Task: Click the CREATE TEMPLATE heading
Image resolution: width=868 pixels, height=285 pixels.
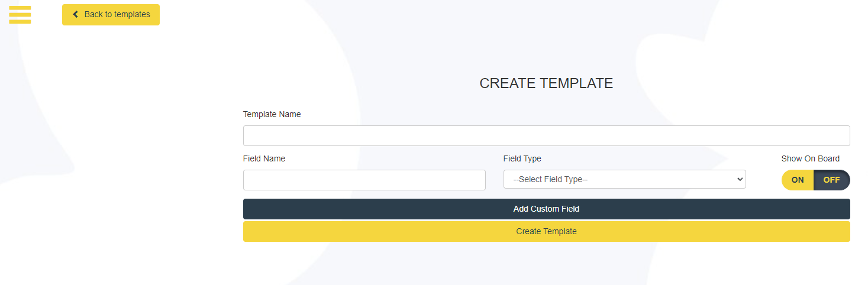Action: [546, 83]
